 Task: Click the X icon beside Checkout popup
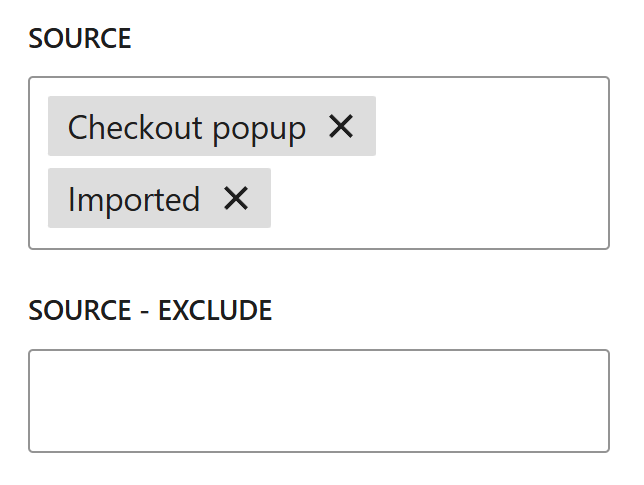click(x=341, y=126)
